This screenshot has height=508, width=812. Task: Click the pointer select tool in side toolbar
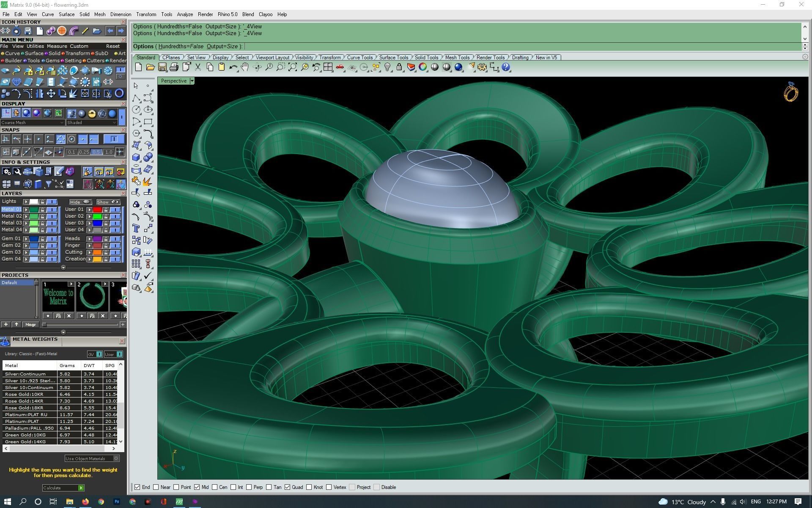pyautogui.click(x=136, y=86)
